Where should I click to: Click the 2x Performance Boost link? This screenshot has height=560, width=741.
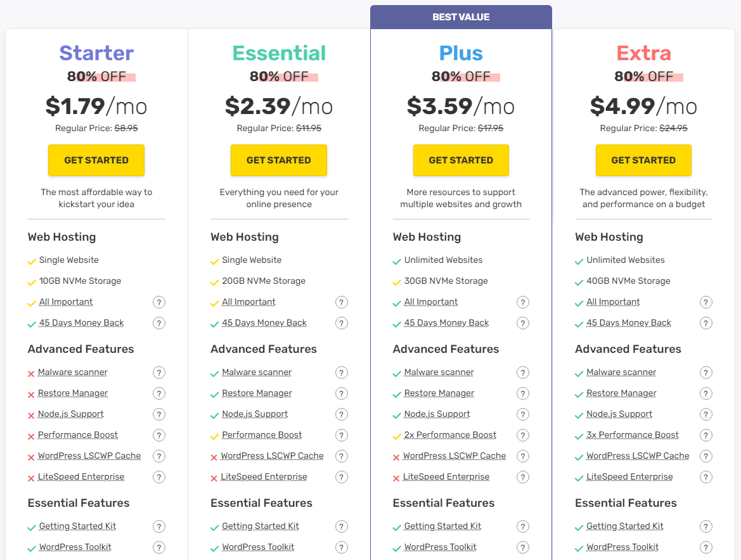click(x=450, y=435)
